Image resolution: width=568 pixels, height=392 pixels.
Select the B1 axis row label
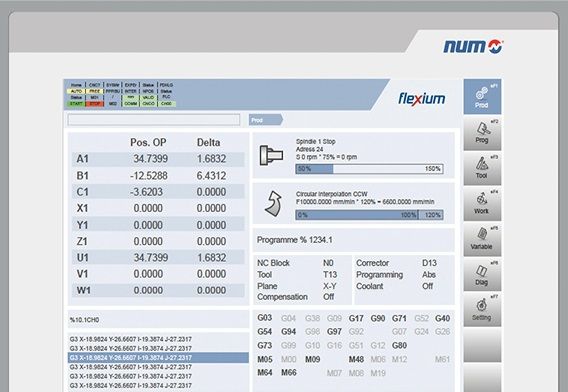point(82,176)
